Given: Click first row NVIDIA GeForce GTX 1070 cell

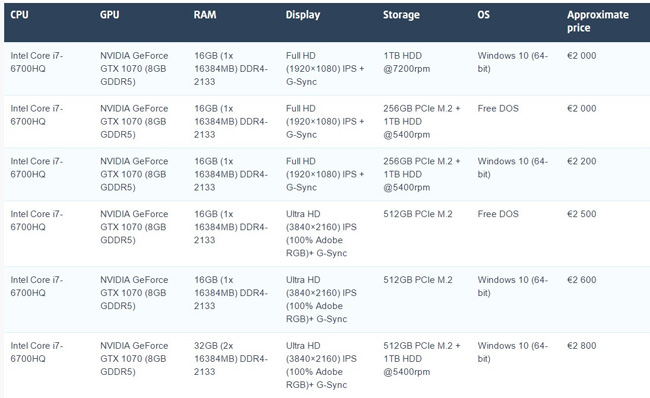Looking at the screenshot, I should (134, 69).
